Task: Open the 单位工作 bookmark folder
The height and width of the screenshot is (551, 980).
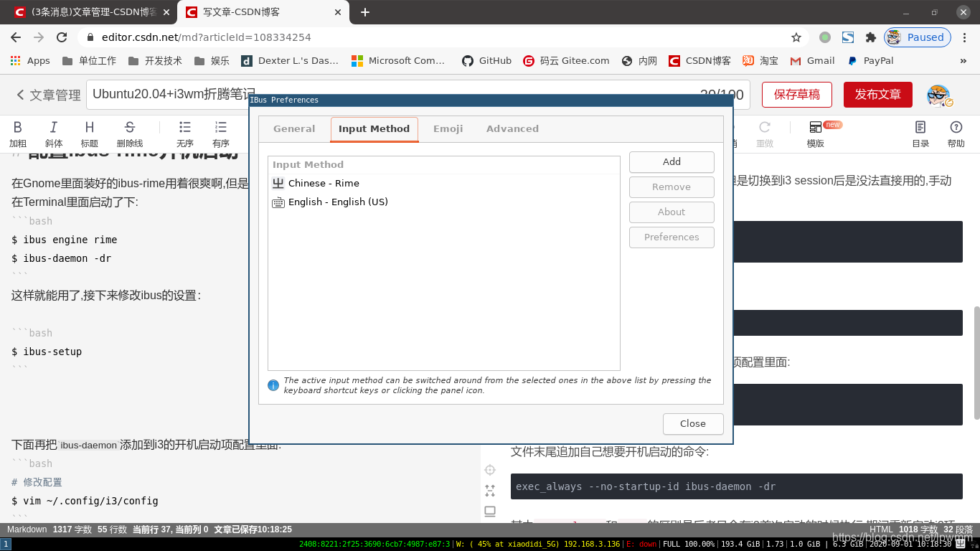Action: (x=89, y=61)
